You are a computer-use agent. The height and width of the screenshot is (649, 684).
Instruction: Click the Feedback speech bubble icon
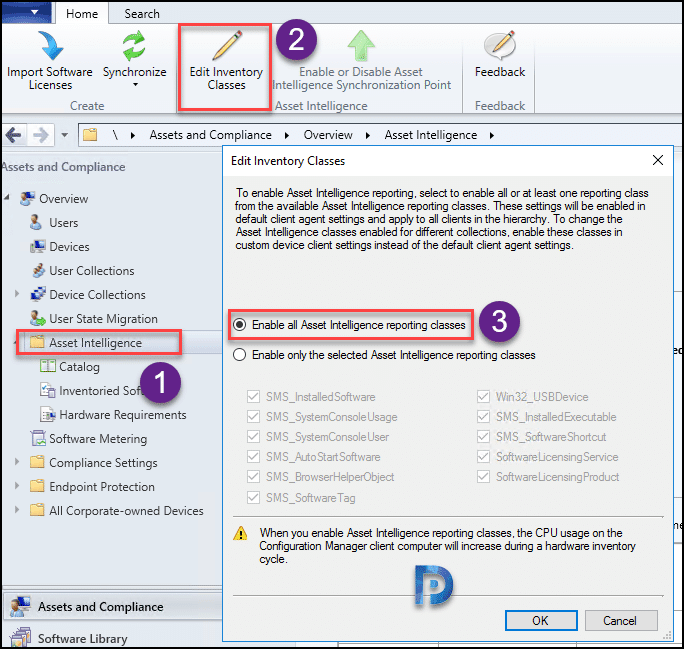click(500, 45)
